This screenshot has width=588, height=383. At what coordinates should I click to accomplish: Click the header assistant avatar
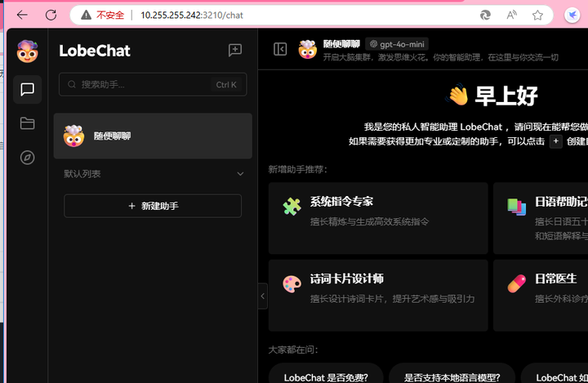point(308,50)
